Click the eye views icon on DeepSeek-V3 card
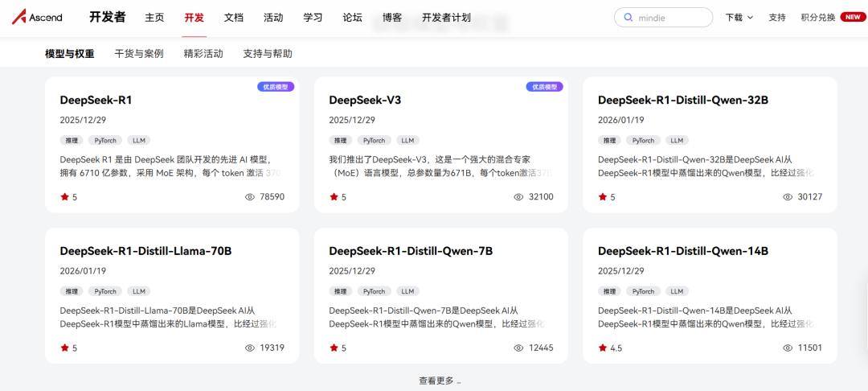The image size is (868, 391). (518, 197)
